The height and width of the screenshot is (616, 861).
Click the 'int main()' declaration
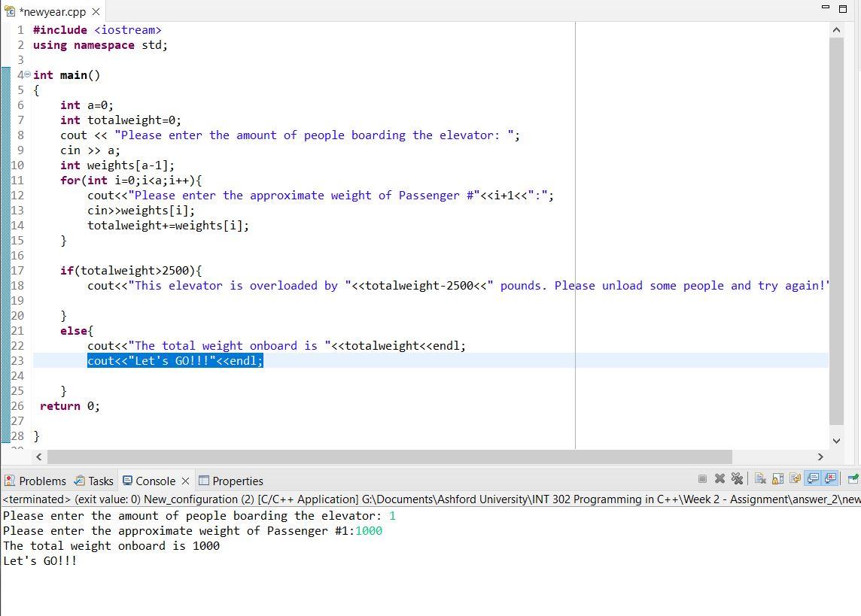pyautogui.click(x=66, y=75)
